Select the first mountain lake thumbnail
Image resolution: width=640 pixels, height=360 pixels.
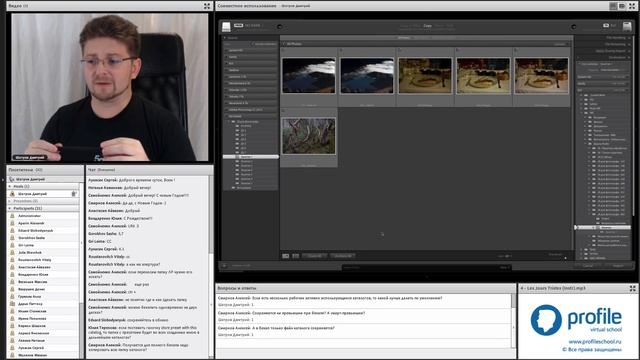pos(309,76)
